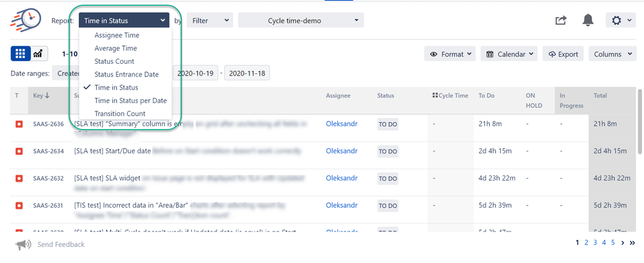Click the Time in Status app logo

click(23, 20)
